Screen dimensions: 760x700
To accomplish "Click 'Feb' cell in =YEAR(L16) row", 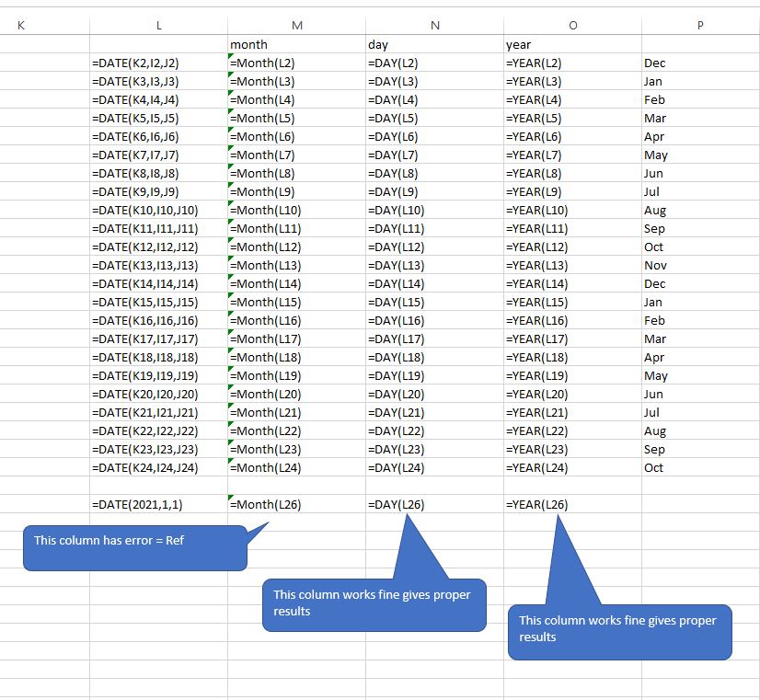I will (x=700, y=321).
